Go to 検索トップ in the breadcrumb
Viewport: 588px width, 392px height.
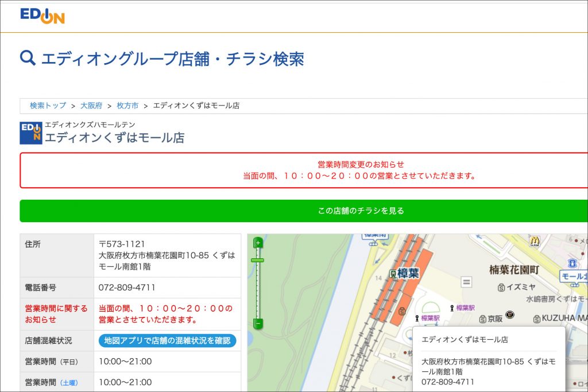point(48,106)
